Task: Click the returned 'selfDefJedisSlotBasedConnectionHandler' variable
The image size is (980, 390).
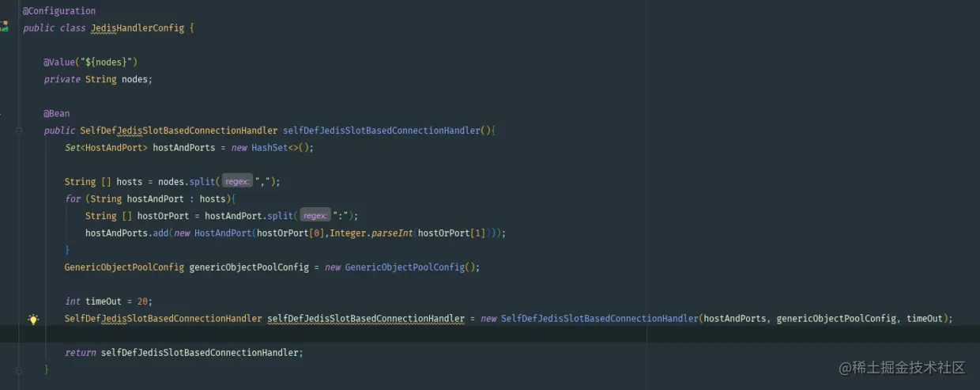Action: (x=200, y=353)
